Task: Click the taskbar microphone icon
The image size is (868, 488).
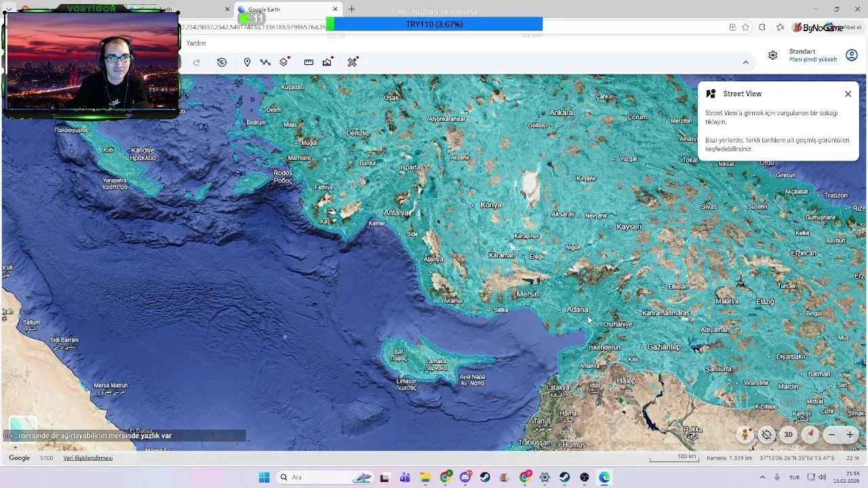Action: click(777, 478)
